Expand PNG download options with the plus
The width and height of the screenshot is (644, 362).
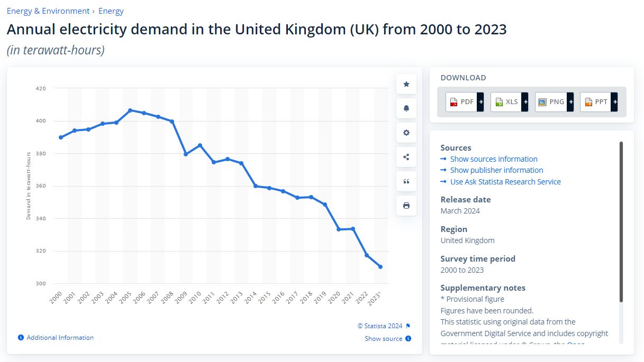570,101
